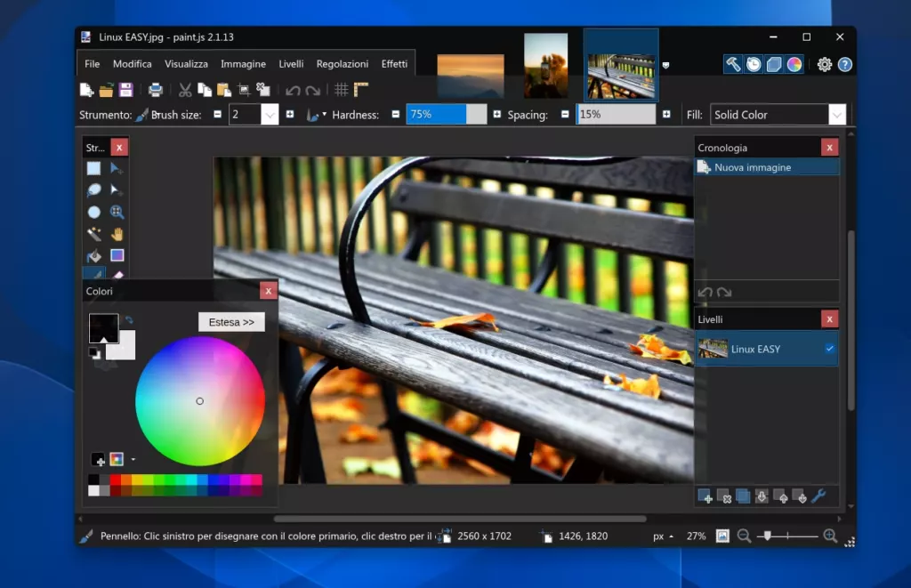Image resolution: width=911 pixels, height=588 pixels.
Task: Toggle the History window button
Action: pyautogui.click(x=754, y=65)
